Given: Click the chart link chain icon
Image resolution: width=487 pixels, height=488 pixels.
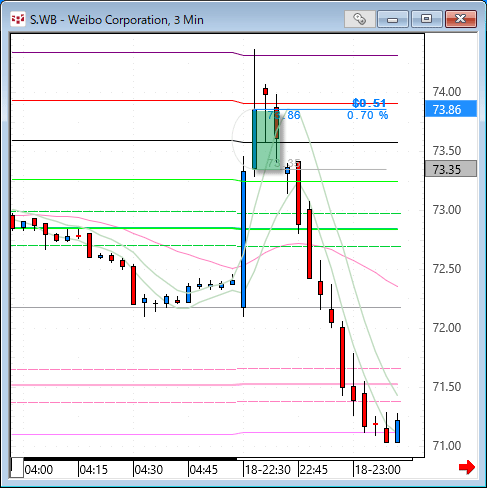Looking at the screenshot, I should (x=359, y=19).
